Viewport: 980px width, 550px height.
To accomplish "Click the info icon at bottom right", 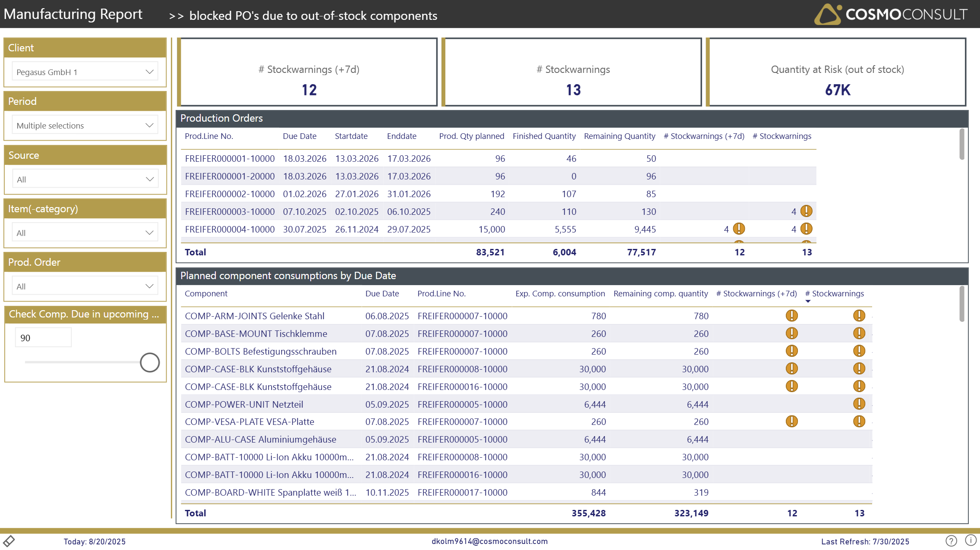I will [971, 540].
